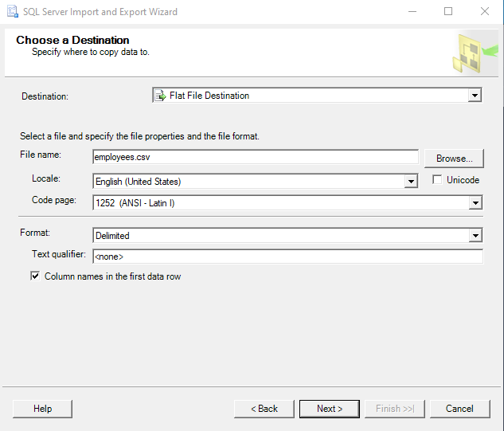Click the 'Select a file and specify' instruction text
504x431 pixels.
point(139,136)
